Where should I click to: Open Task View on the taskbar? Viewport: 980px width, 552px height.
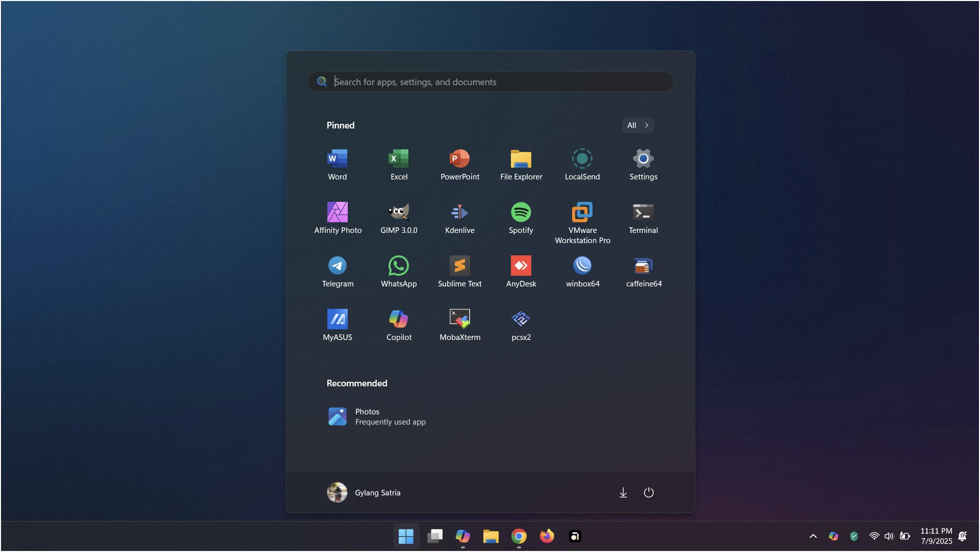[x=434, y=536]
